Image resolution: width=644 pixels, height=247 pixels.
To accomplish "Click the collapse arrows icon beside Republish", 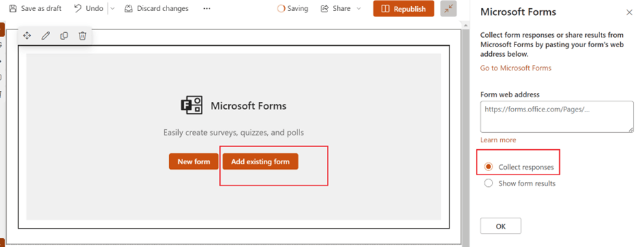I will (x=449, y=9).
